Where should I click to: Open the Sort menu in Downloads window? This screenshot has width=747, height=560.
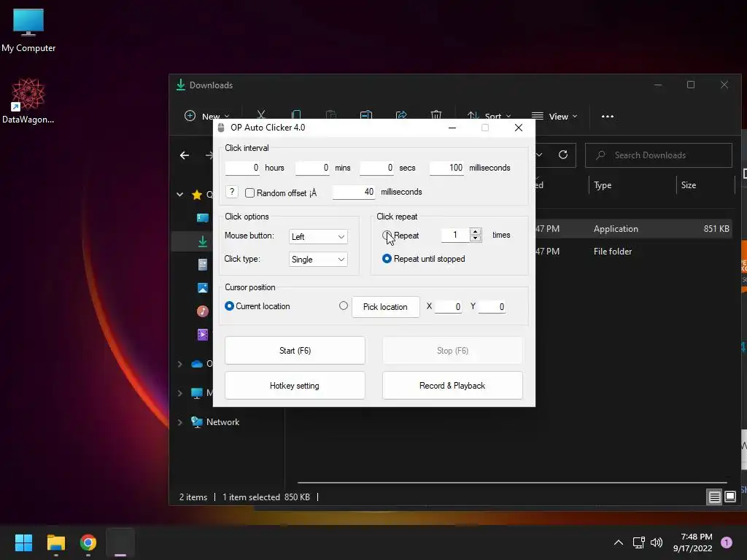489,116
